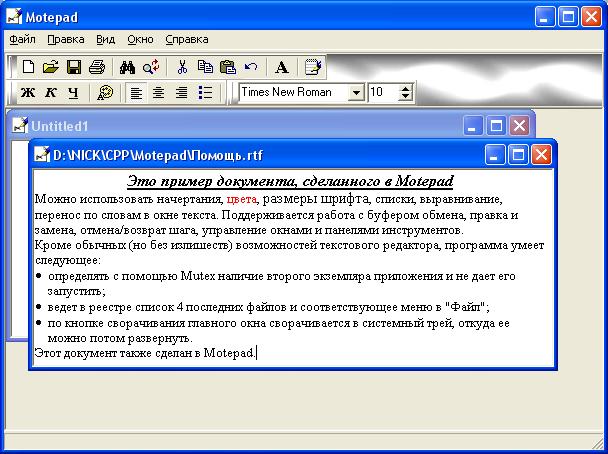Paste from clipboard using paste icon

(x=228, y=67)
